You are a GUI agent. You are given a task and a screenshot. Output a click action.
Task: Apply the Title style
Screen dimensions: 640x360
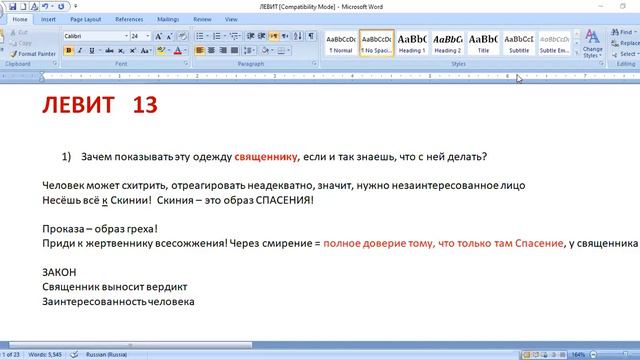click(483, 43)
